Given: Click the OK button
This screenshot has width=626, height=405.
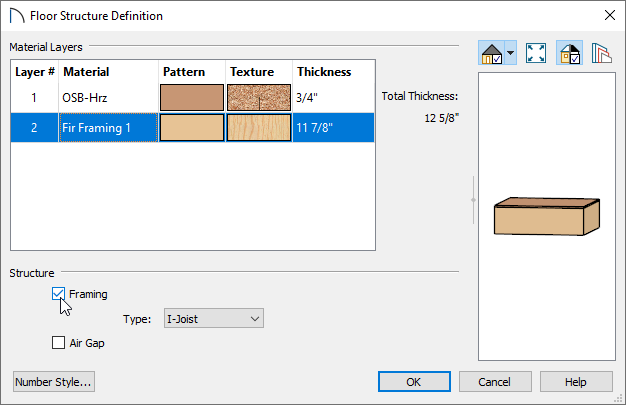Looking at the screenshot, I should pyautogui.click(x=414, y=382).
